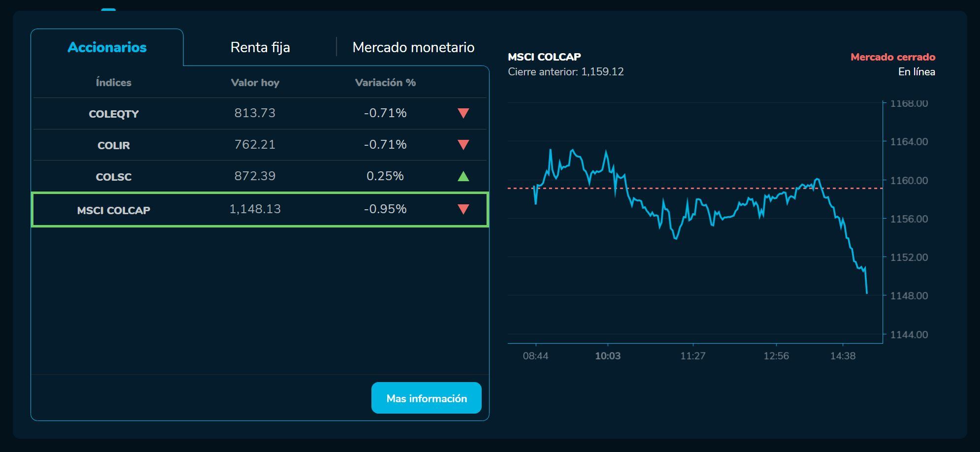Click red down arrow for COLEQTY

click(x=463, y=113)
